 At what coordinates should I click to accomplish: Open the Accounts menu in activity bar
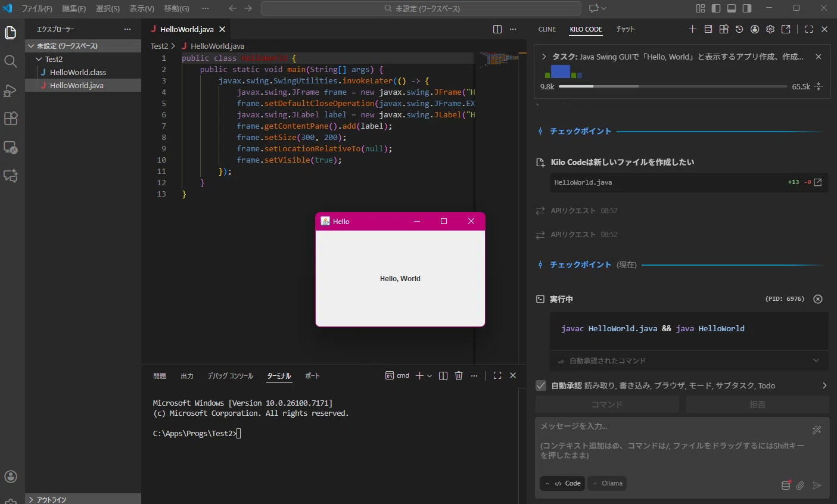tap(11, 477)
